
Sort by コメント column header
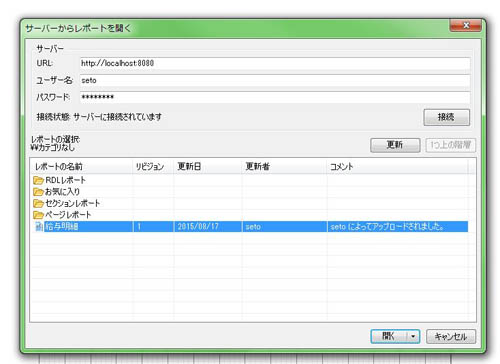(397, 166)
